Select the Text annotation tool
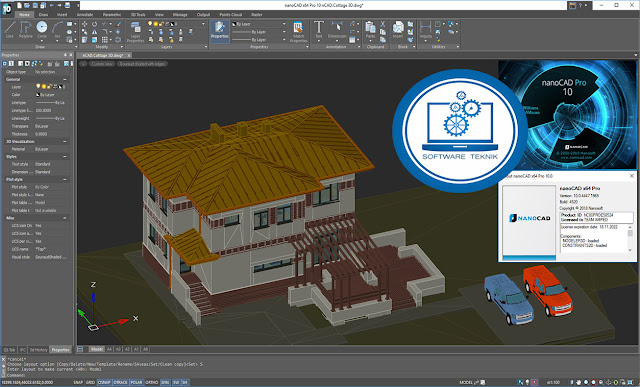Screen dimensions: 640x387 [x=319, y=29]
